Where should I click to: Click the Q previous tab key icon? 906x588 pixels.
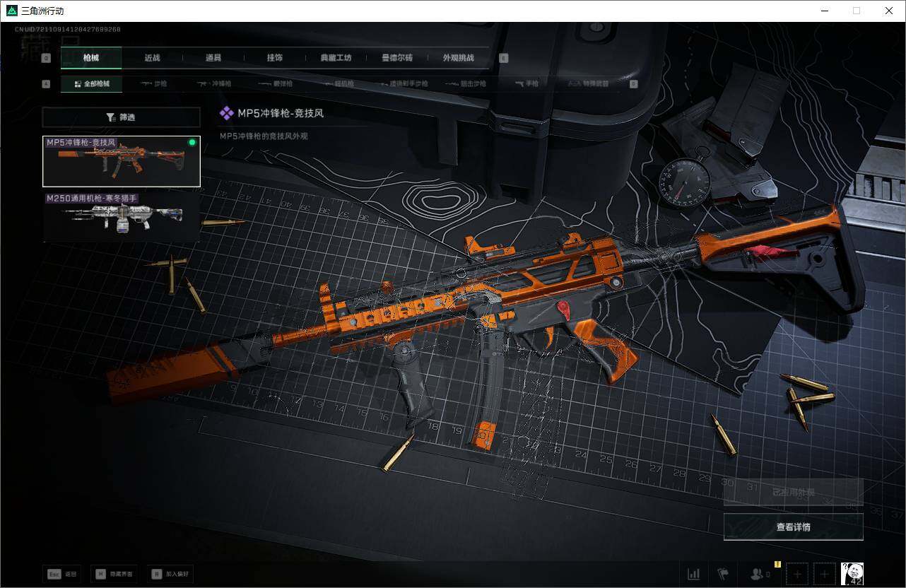pos(47,58)
